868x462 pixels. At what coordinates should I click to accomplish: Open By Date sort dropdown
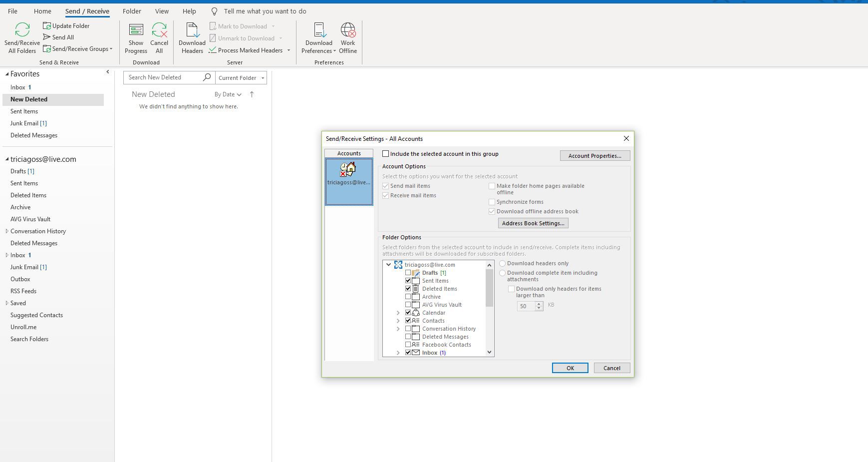(228, 94)
